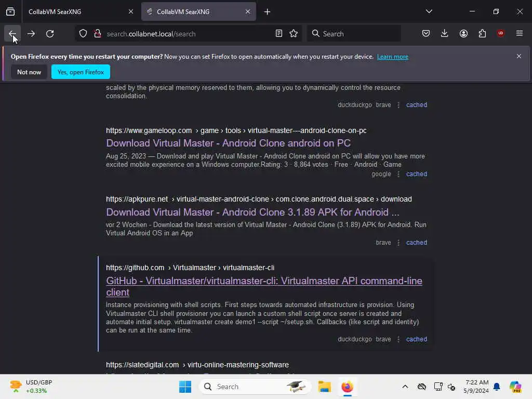The height and width of the screenshot is (399, 532).
Task: Click the address bar URL field
Action: pyautogui.click(x=188, y=34)
